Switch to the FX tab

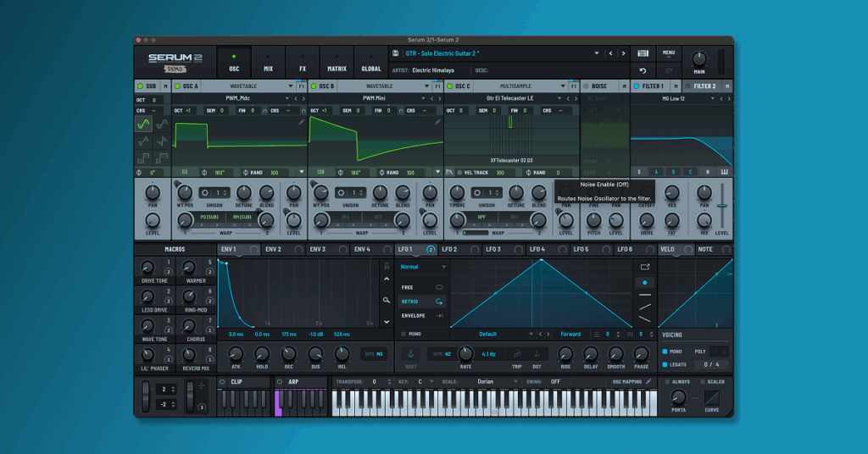303,63
